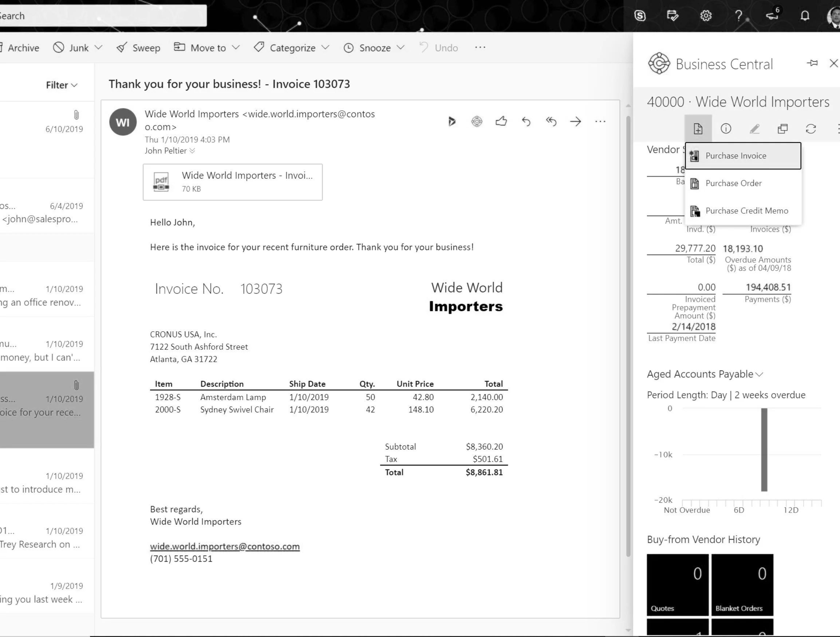
Task: Open the Wide World Importers PDF attachment
Action: tap(233, 182)
